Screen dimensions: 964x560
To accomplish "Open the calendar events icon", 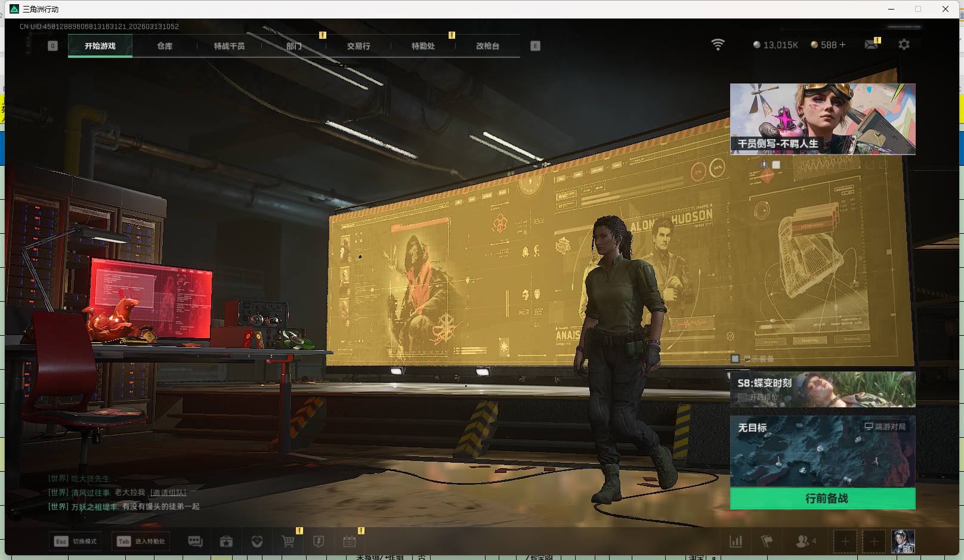I will click(350, 542).
